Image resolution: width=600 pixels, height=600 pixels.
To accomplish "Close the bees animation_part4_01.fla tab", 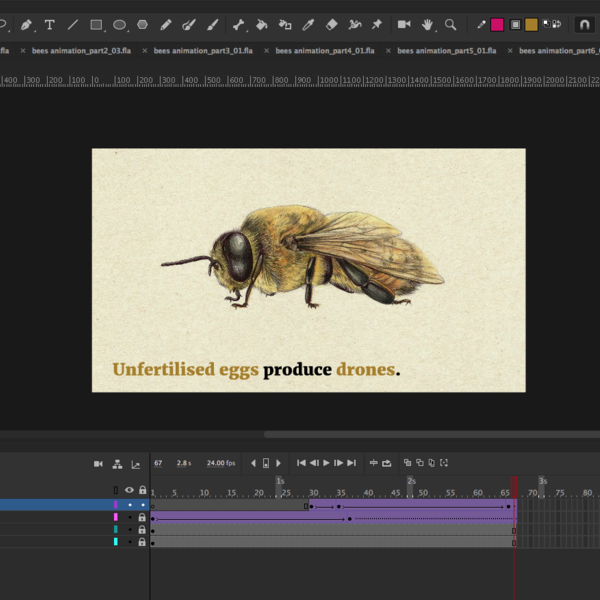I will pos(267,51).
